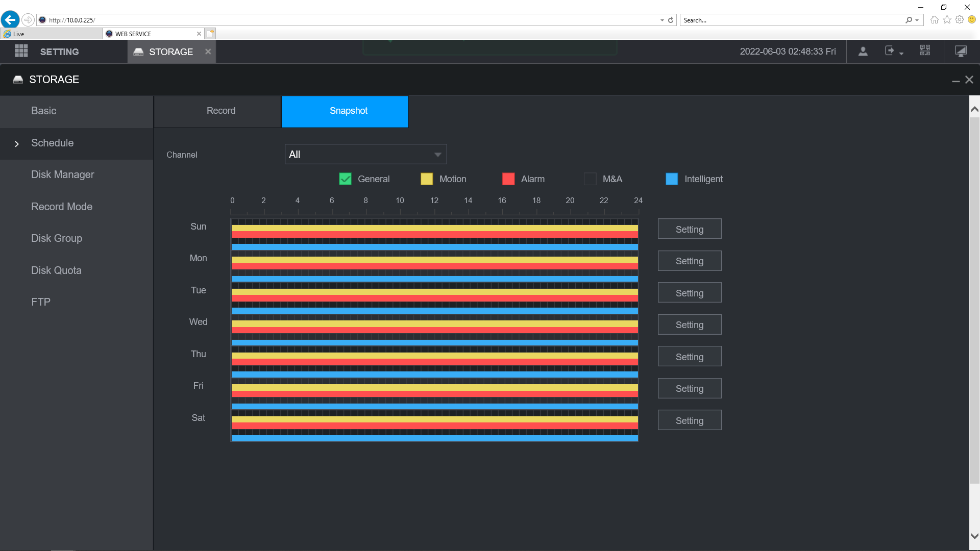This screenshot has width=980, height=551.
Task: Switch to the Live browser tab
Action: [x=51, y=34]
